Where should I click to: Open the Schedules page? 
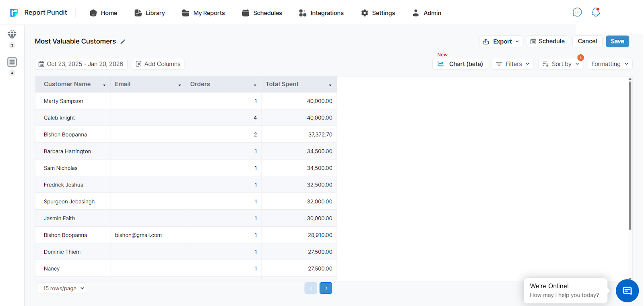262,13
